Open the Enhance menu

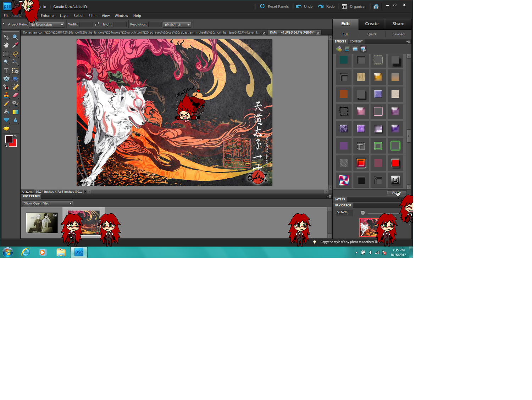(x=48, y=16)
